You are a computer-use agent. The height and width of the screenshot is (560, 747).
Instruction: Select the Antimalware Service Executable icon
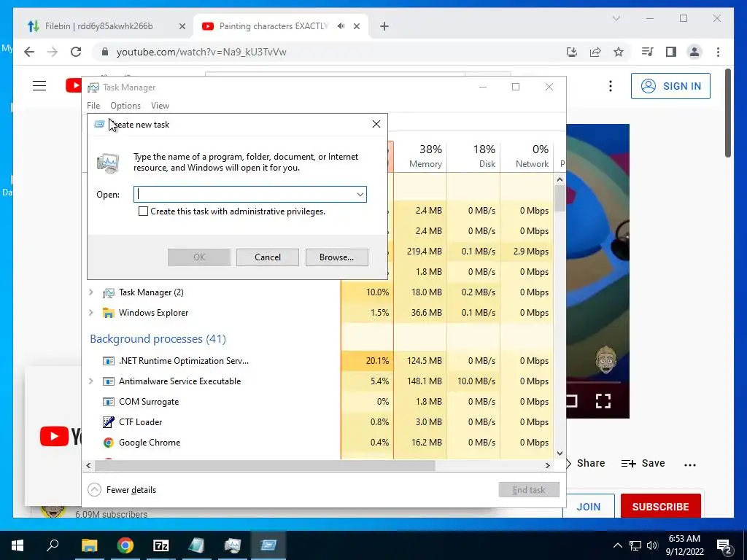tap(109, 381)
